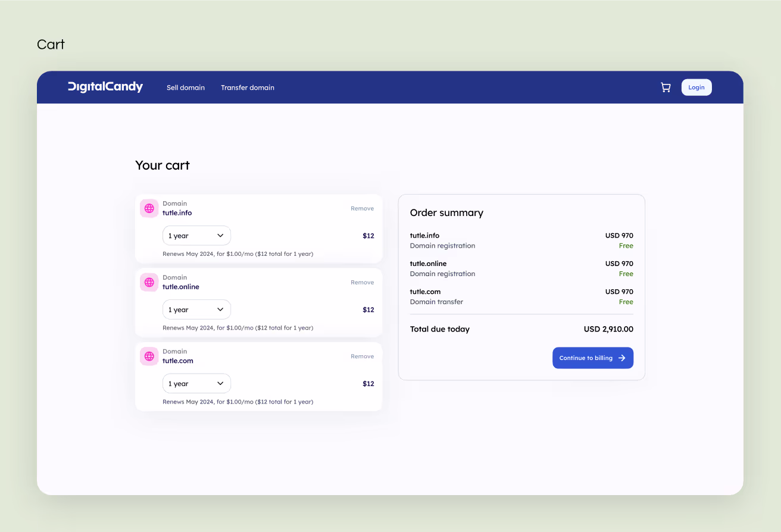Click the DigitalCandy logo
781x532 pixels.
click(105, 87)
